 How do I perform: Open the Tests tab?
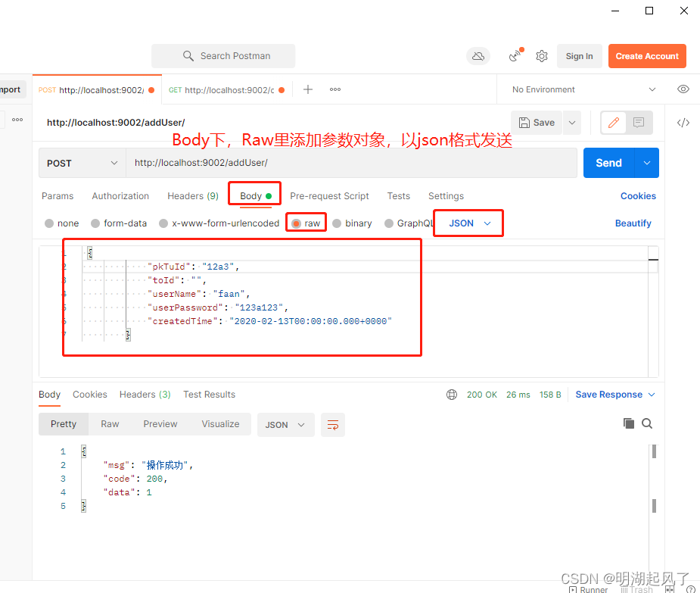(x=399, y=195)
